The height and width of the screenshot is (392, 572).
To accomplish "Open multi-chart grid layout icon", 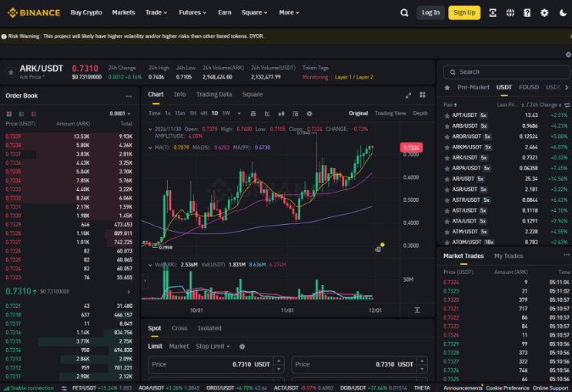I will pyautogui.click(x=423, y=95).
